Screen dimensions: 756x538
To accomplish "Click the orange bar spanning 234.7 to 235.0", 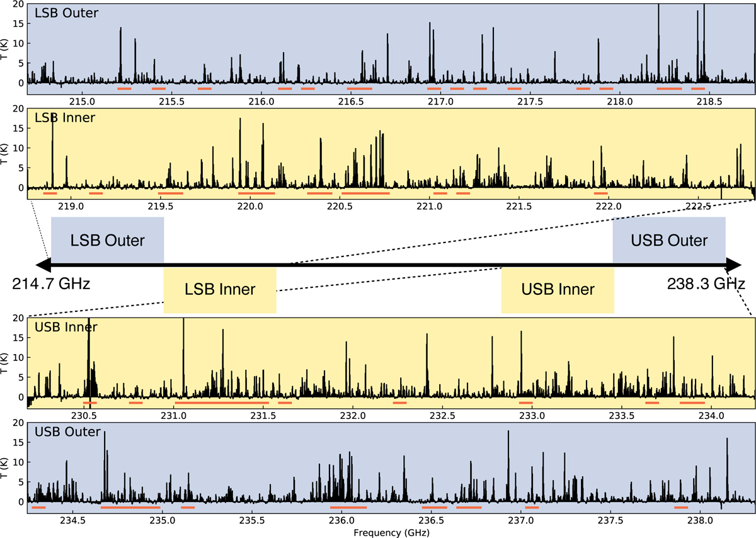I will (130, 507).
